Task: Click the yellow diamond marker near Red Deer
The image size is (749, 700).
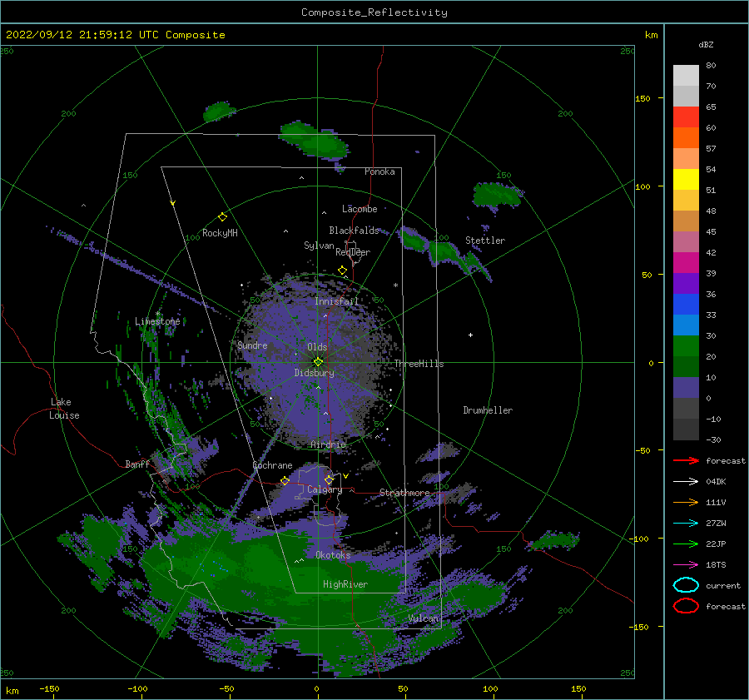Action: pos(342,271)
